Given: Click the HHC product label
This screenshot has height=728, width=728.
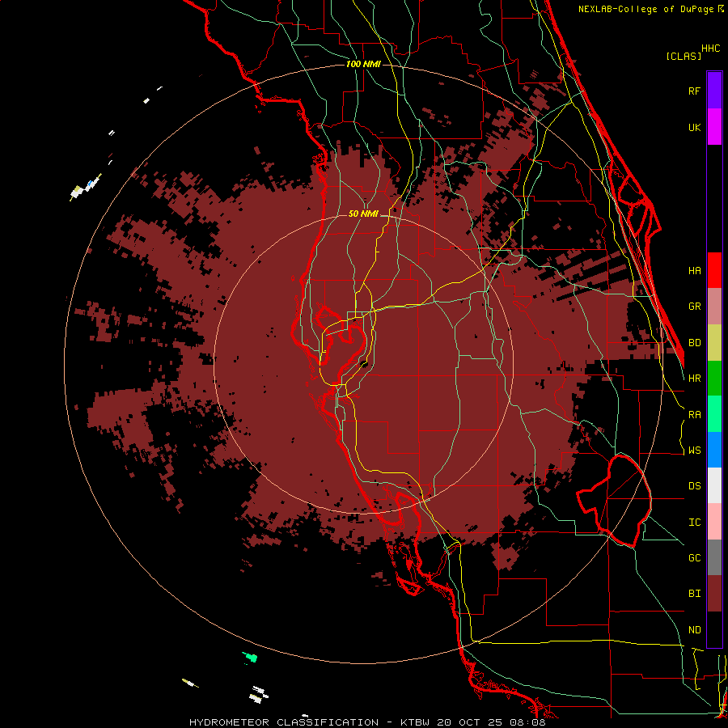Looking at the screenshot, I should point(711,49).
